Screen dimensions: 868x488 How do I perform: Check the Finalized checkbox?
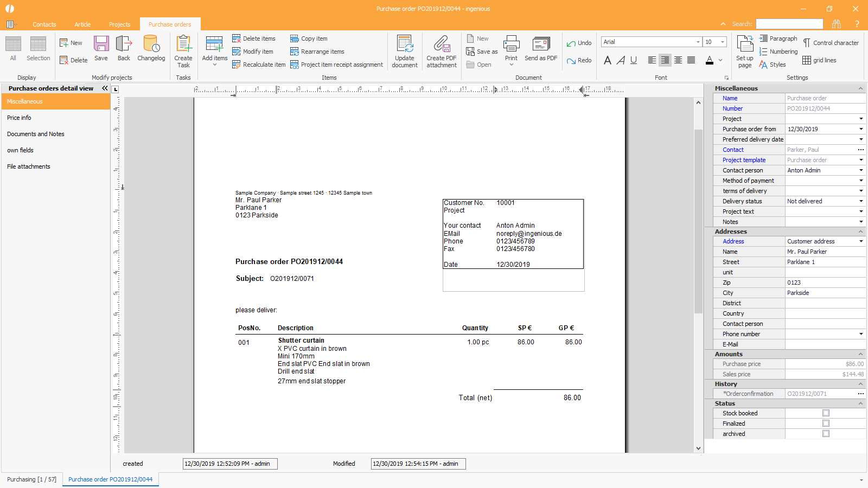826,423
